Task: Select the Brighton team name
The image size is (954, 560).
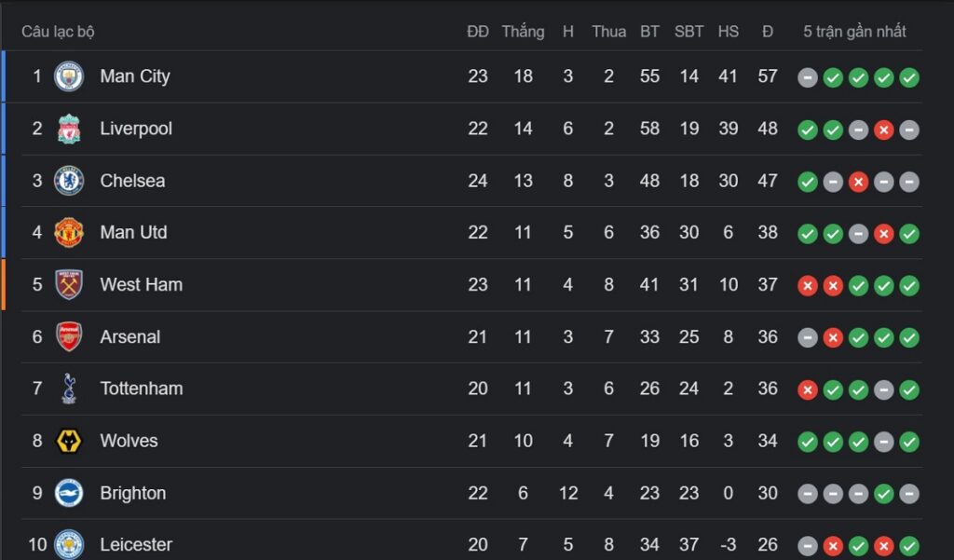Action: (132, 493)
